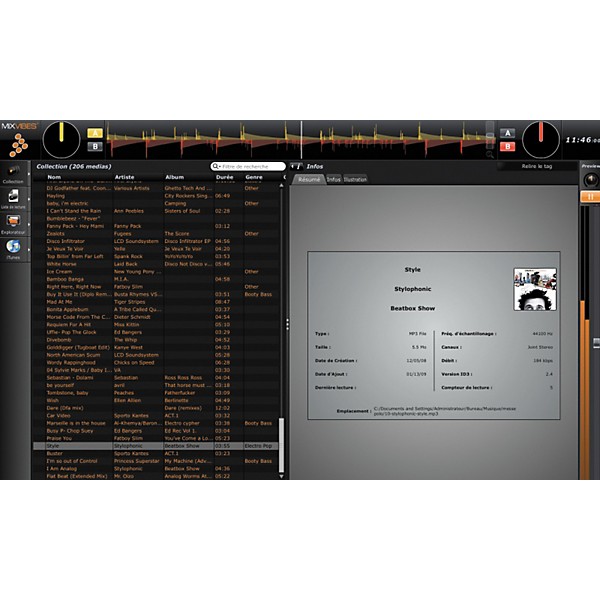This screenshot has height=600, width=600.
Task: Select deck B on left side
Action: [x=95, y=146]
